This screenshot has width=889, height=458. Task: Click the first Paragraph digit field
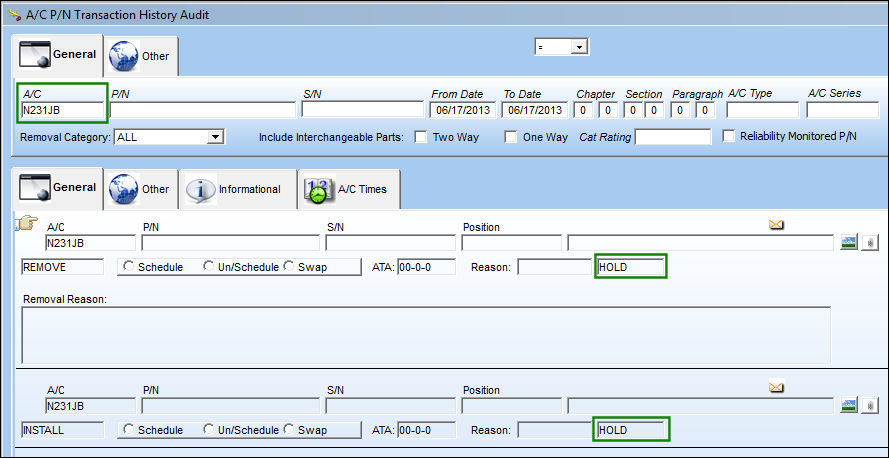click(679, 110)
